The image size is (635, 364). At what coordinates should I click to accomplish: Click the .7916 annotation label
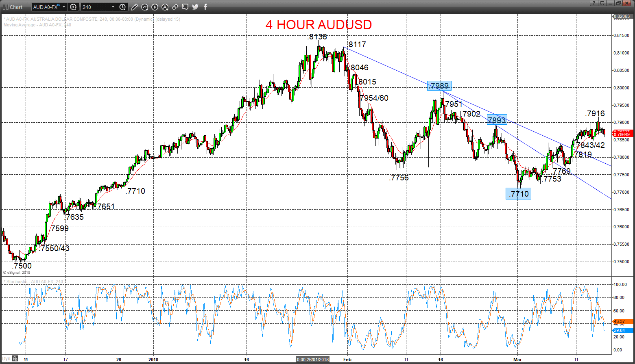tap(595, 113)
